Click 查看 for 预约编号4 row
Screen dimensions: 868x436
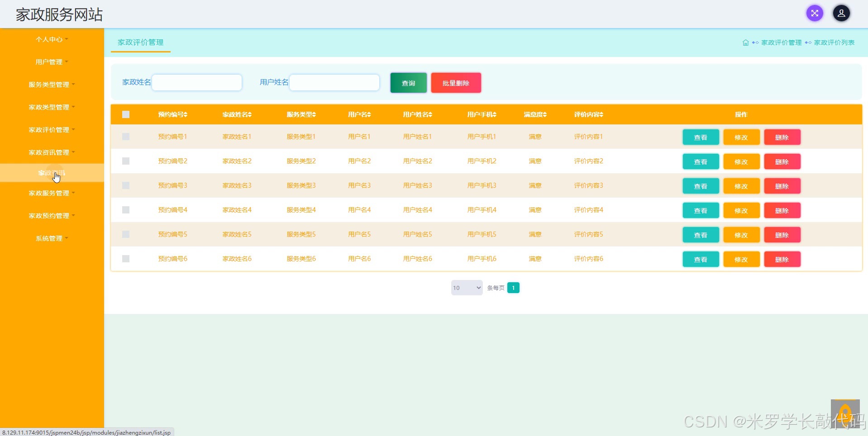[x=701, y=210]
